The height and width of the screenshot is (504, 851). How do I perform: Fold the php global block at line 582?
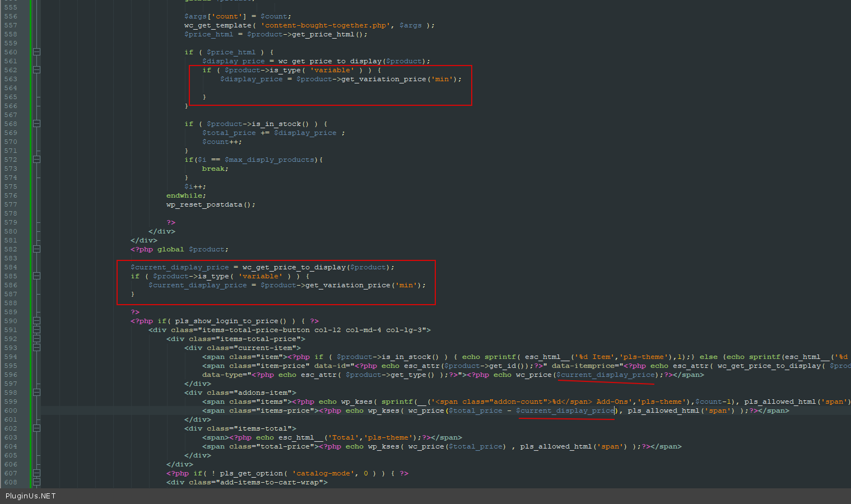tap(36, 249)
